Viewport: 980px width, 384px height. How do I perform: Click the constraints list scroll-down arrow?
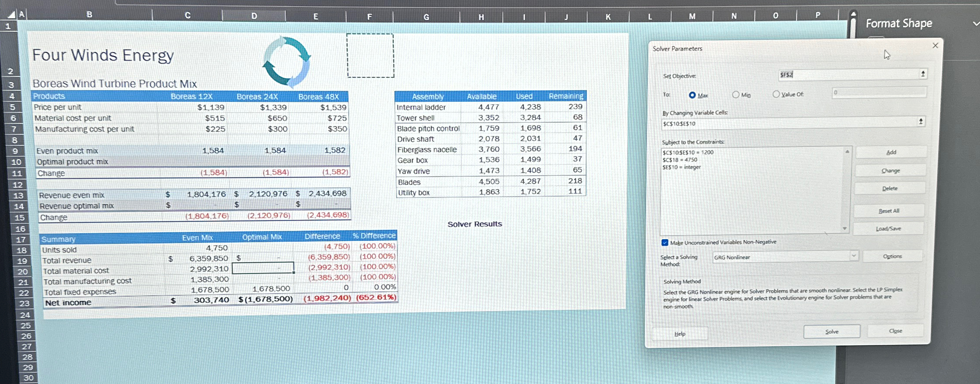(844, 228)
